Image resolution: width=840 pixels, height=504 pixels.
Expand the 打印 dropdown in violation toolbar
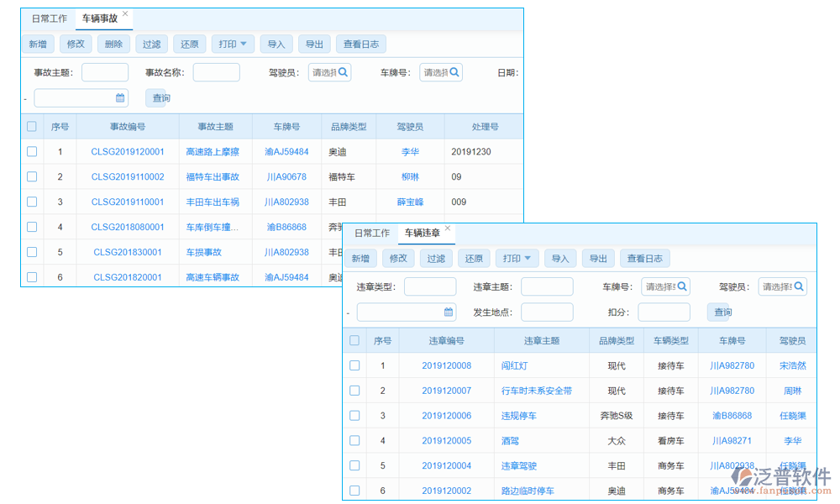pyautogui.click(x=517, y=258)
